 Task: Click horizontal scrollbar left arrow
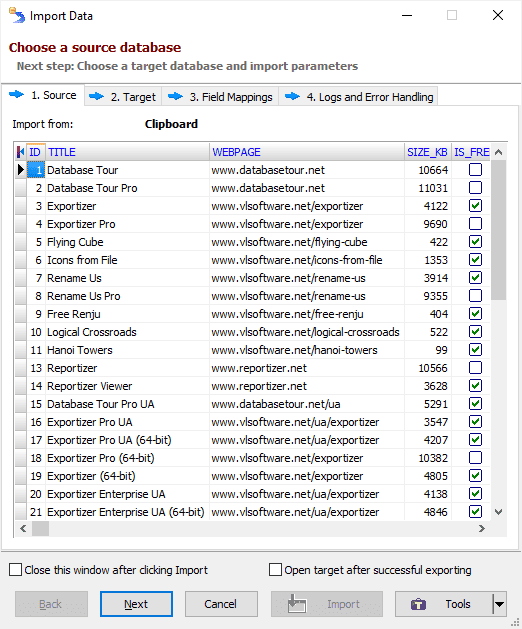coord(23,529)
